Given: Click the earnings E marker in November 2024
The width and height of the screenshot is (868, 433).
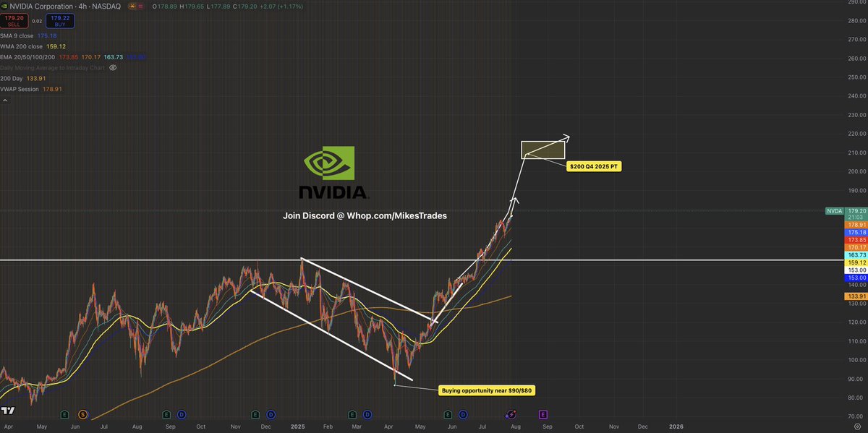Looking at the screenshot, I should pyautogui.click(x=255, y=414).
